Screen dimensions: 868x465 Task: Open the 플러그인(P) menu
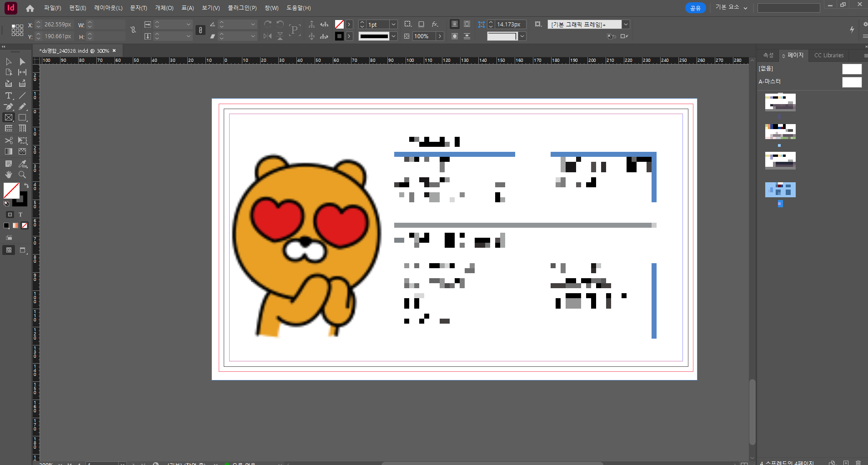pyautogui.click(x=242, y=8)
